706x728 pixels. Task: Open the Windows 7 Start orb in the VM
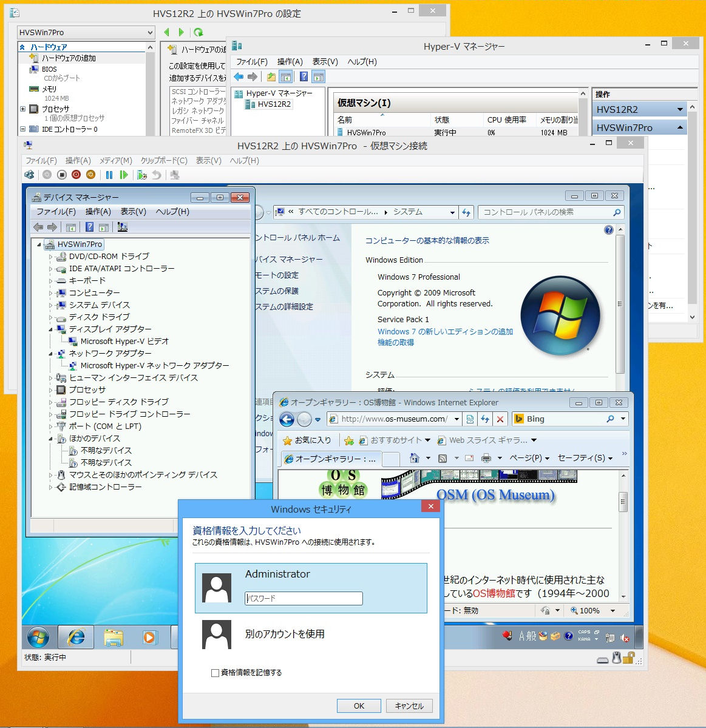coord(38,637)
